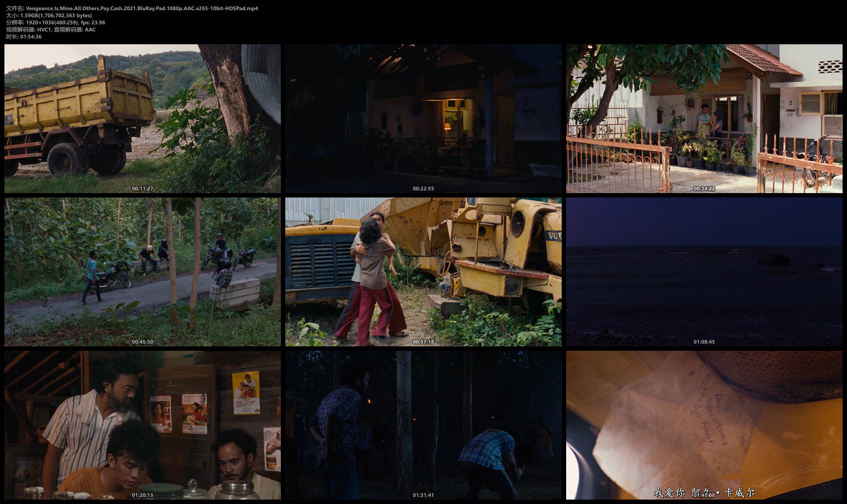Select the video codec line HVC1 and AAC

[51, 30]
